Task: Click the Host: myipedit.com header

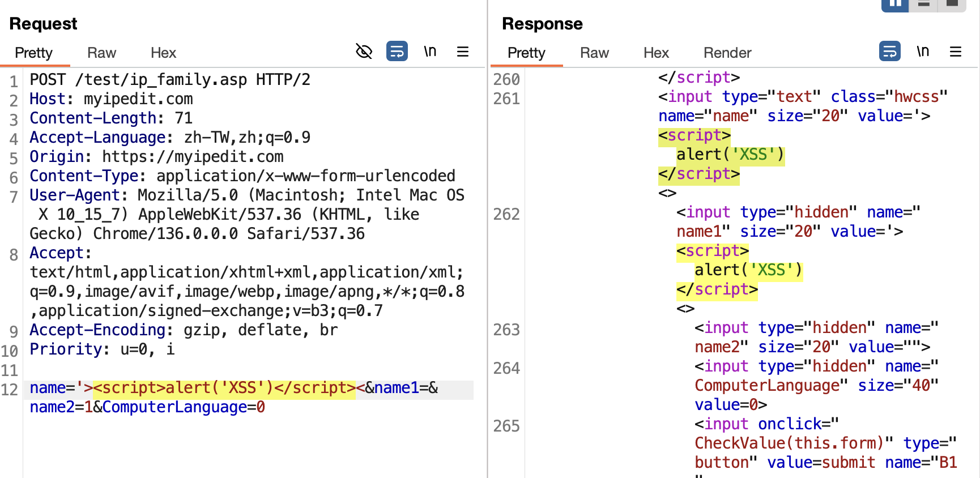Action: pos(111,99)
